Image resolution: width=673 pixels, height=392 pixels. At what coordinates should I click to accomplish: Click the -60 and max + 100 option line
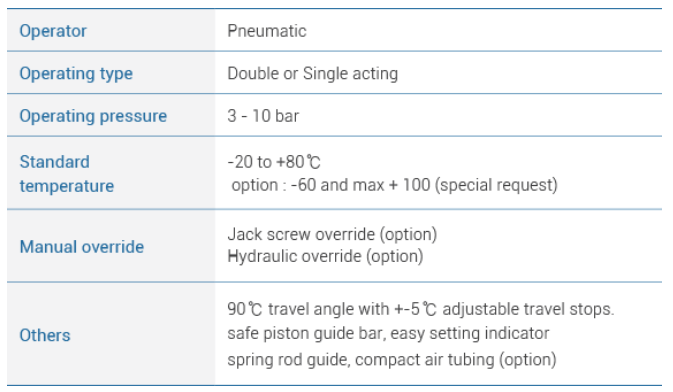[x=394, y=185]
